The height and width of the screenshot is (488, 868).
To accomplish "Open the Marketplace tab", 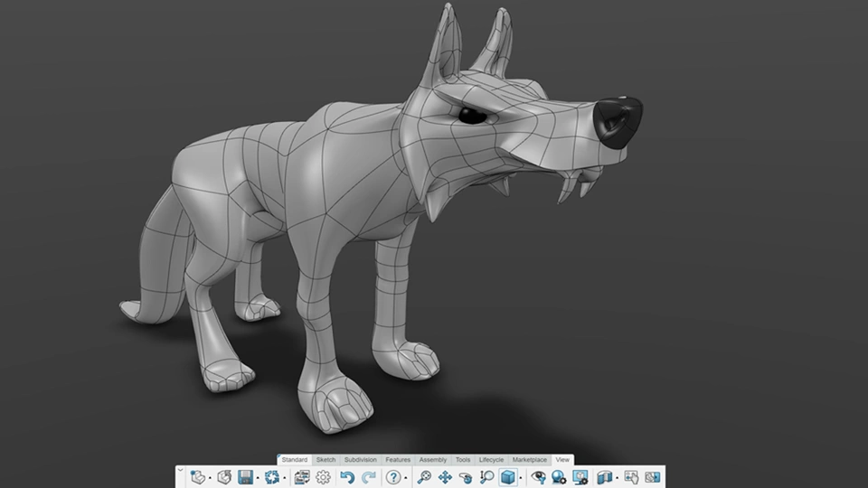I will tap(529, 460).
